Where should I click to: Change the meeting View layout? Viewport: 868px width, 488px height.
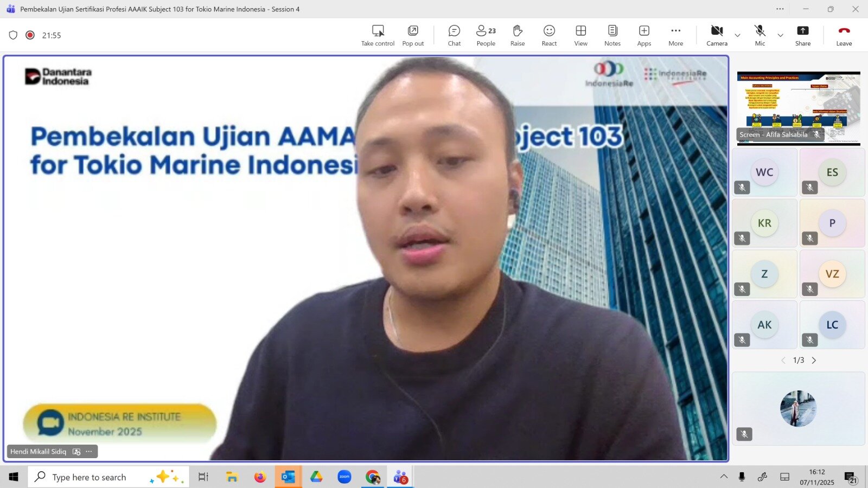pos(580,36)
